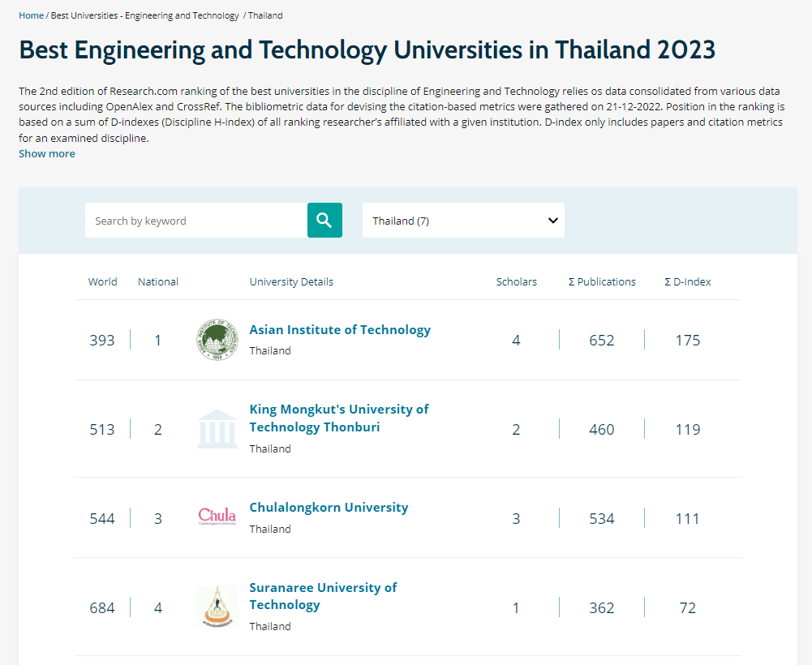812x665 pixels.
Task: Click the King Mongkut's placeholder building icon
Action: [x=217, y=429]
